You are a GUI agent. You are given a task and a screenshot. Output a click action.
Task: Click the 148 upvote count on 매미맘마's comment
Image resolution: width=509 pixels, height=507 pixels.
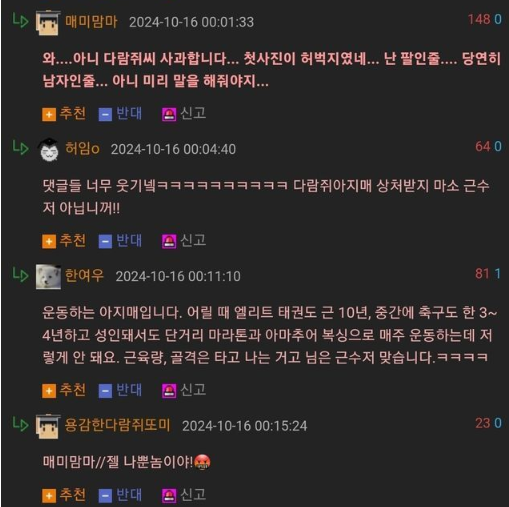pos(479,19)
